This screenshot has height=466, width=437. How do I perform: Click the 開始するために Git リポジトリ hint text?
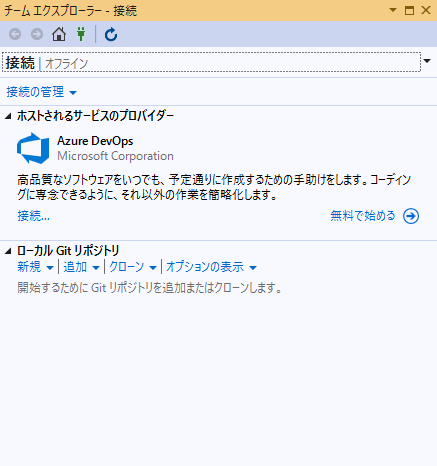coord(150,287)
